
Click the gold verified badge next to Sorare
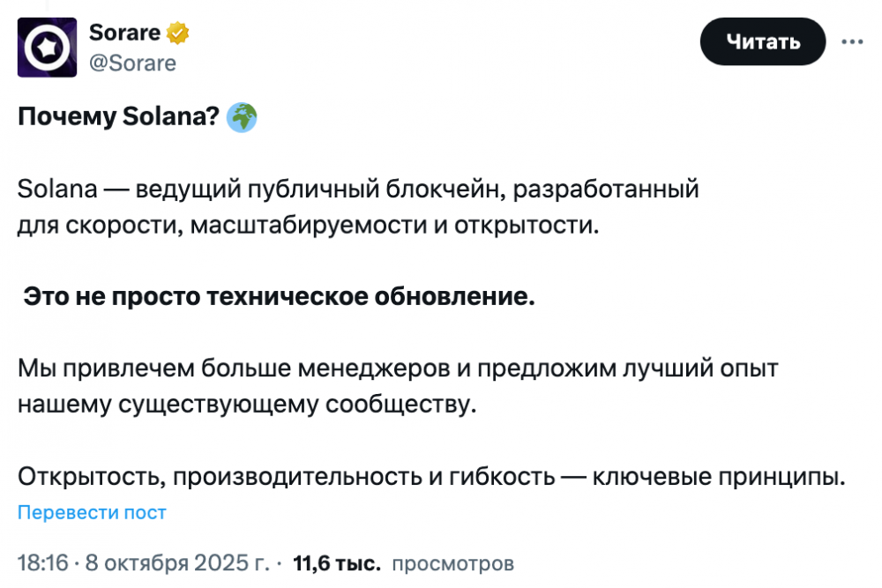click(x=179, y=33)
